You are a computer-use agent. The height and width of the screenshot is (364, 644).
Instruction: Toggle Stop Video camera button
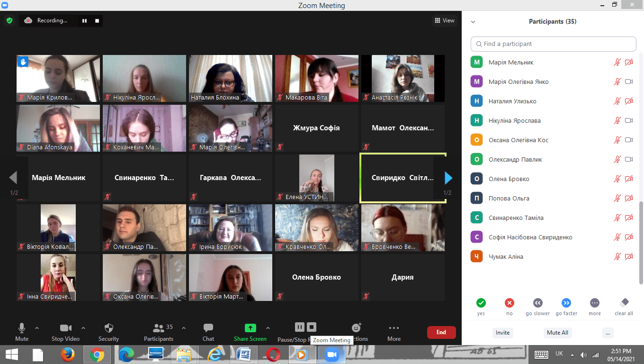(65, 328)
